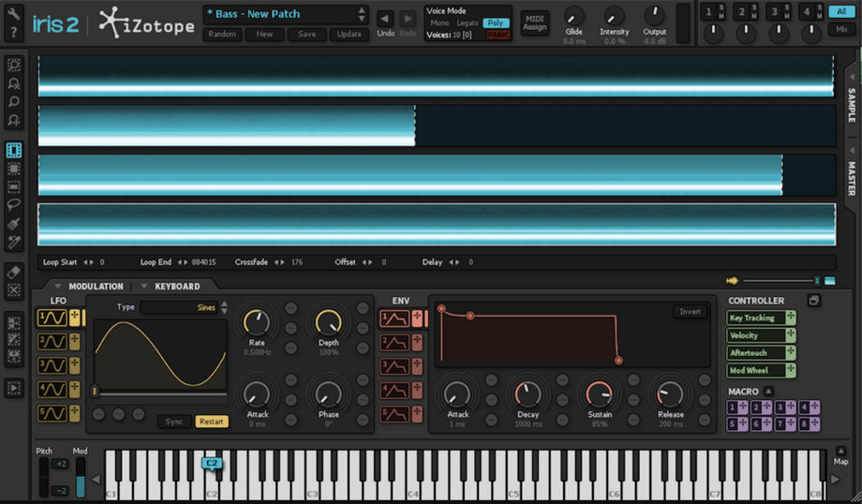Click the Random patch button
This screenshot has width=862, height=504.
[x=222, y=35]
